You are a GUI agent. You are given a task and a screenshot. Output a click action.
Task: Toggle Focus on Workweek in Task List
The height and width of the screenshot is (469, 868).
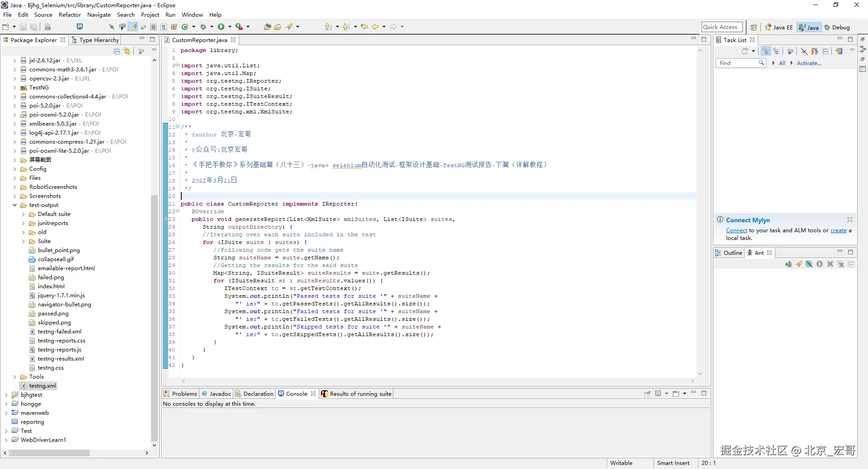(x=815, y=51)
